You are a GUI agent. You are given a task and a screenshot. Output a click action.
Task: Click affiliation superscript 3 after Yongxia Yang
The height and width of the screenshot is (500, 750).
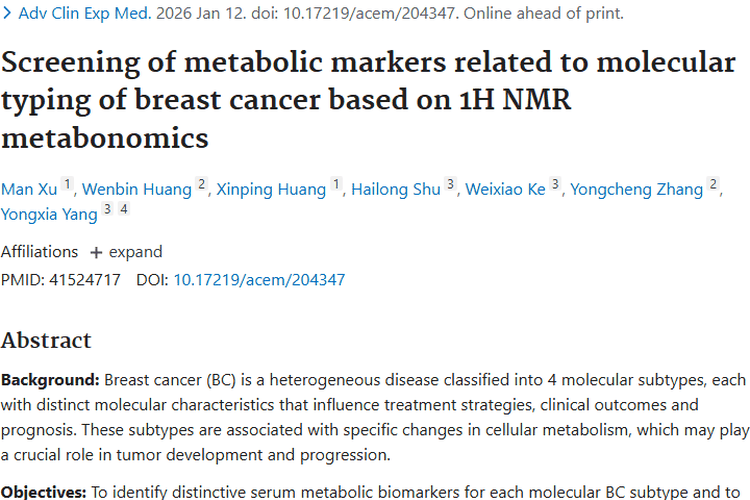(108, 208)
